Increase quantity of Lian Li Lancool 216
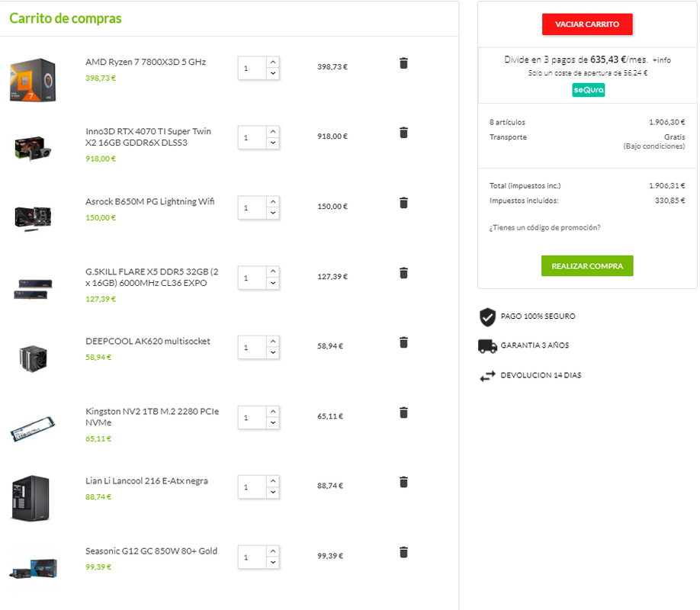Screen dimensions: 700x610 (x=273, y=481)
